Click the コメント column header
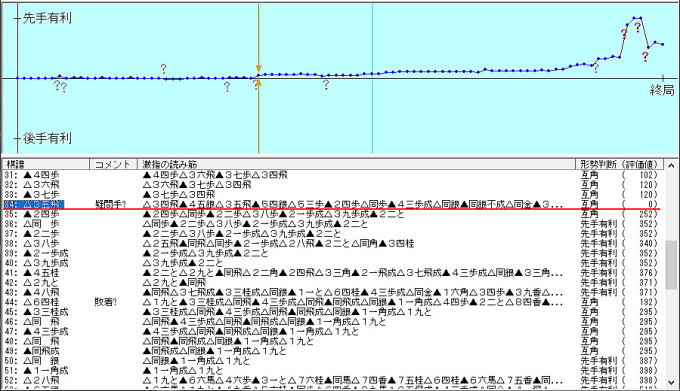The height and width of the screenshot is (391, 680). coord(113,164)
